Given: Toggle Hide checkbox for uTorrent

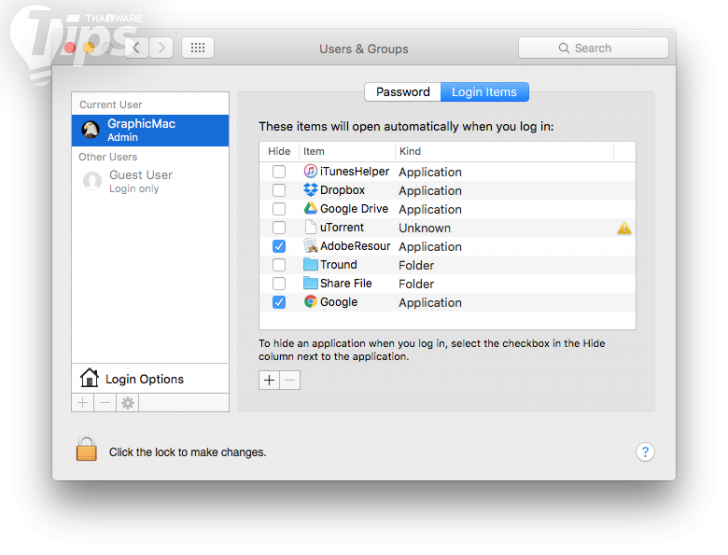Looking at the screenshot, I should (279, 227).
